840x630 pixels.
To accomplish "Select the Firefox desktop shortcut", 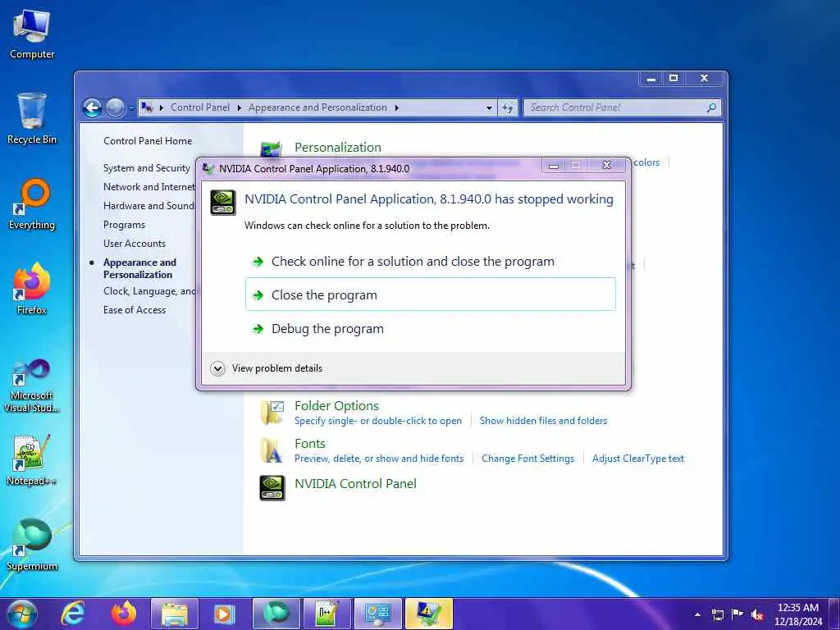I will (x=32, y=289).
